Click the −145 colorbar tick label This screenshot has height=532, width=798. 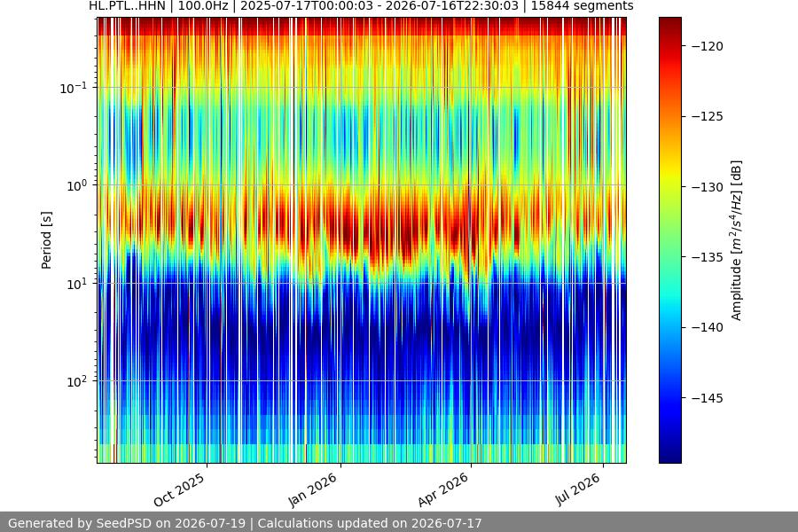pyautogui.click(x=708, y=398)
